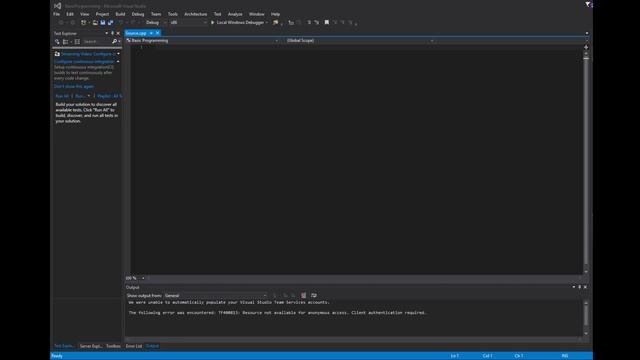Click the editor split-window handle above scrollbar
This screenshot has width=640, height=360.
point(586,47)
